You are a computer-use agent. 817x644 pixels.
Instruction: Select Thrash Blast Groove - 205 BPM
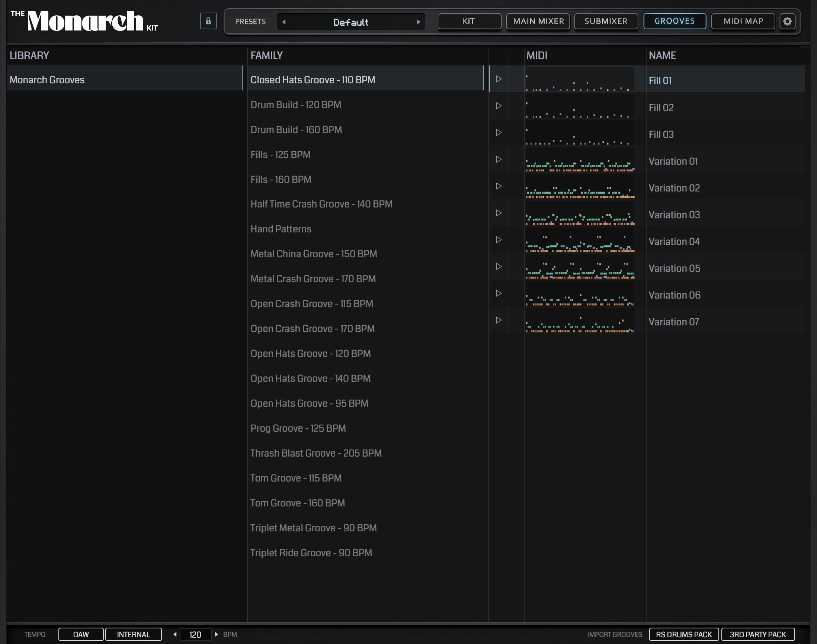(365, 453)
